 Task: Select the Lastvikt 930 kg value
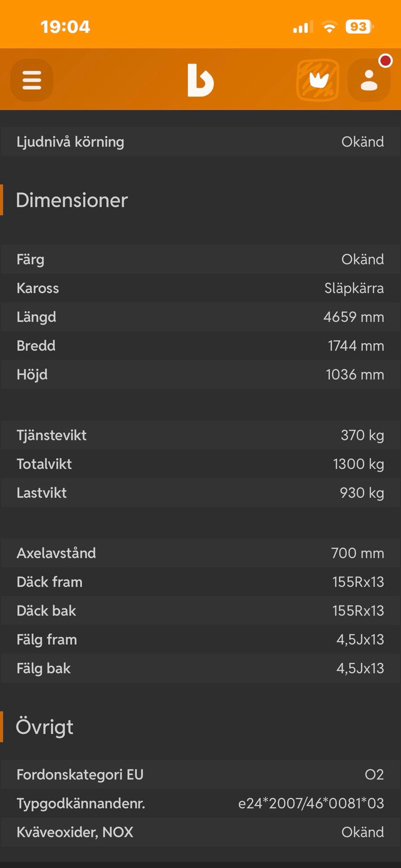pos(361,493)
